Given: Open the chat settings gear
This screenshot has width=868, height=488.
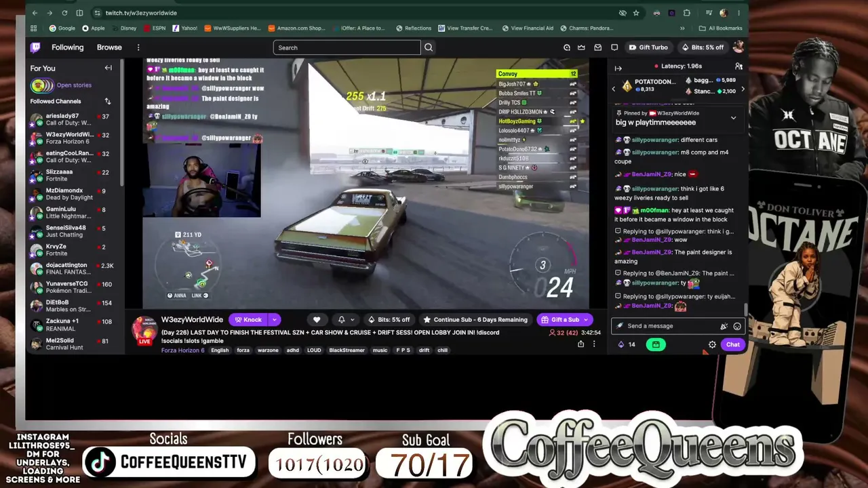Looking at the screenshot, I should tap(712, 345).
